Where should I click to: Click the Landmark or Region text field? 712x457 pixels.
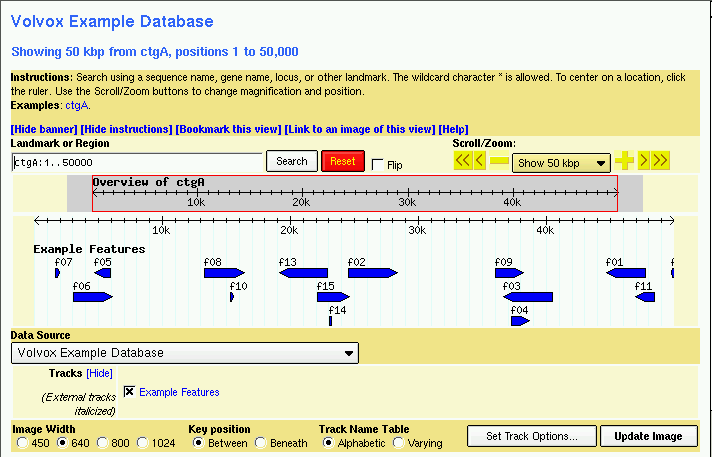[x=137, y=162]
